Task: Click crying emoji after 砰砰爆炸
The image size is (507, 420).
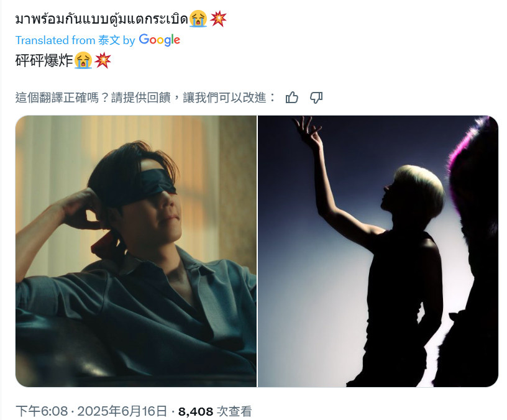Action: 83,60
